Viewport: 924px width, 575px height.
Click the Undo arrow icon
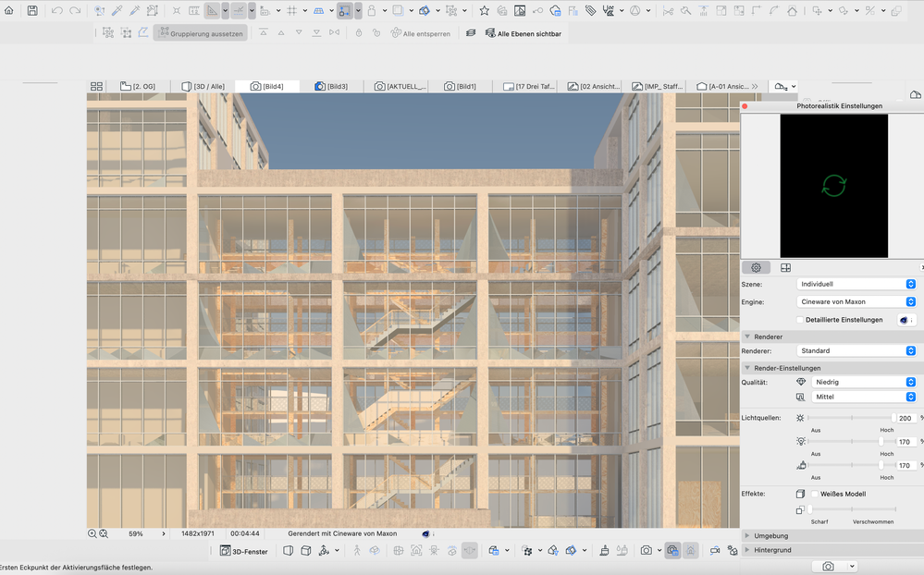56,10
